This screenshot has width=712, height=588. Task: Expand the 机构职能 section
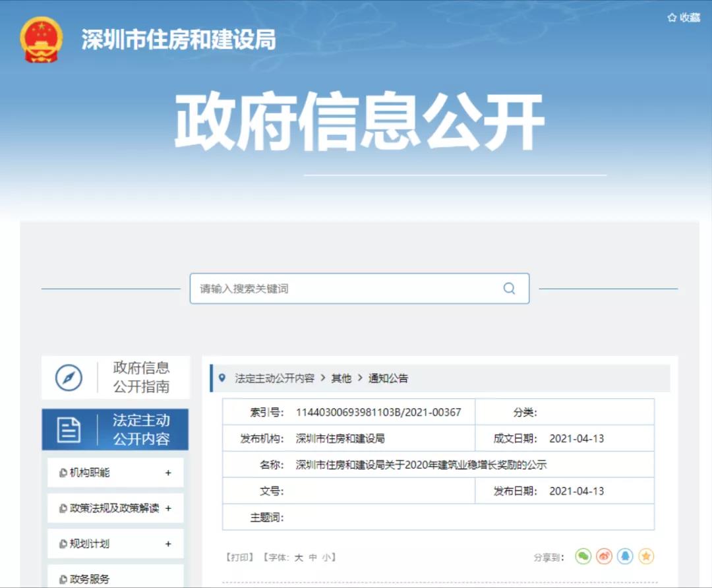coord(168,473)
